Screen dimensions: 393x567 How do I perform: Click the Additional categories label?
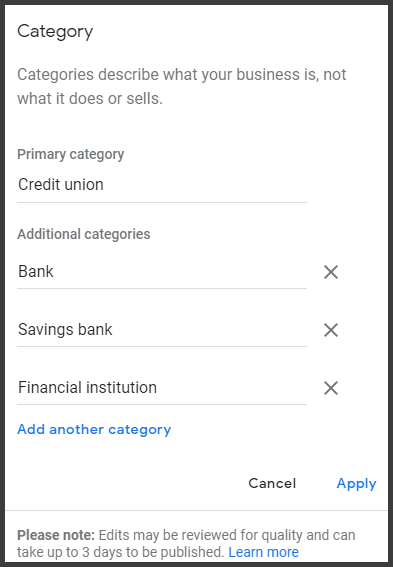pos(84,234)
